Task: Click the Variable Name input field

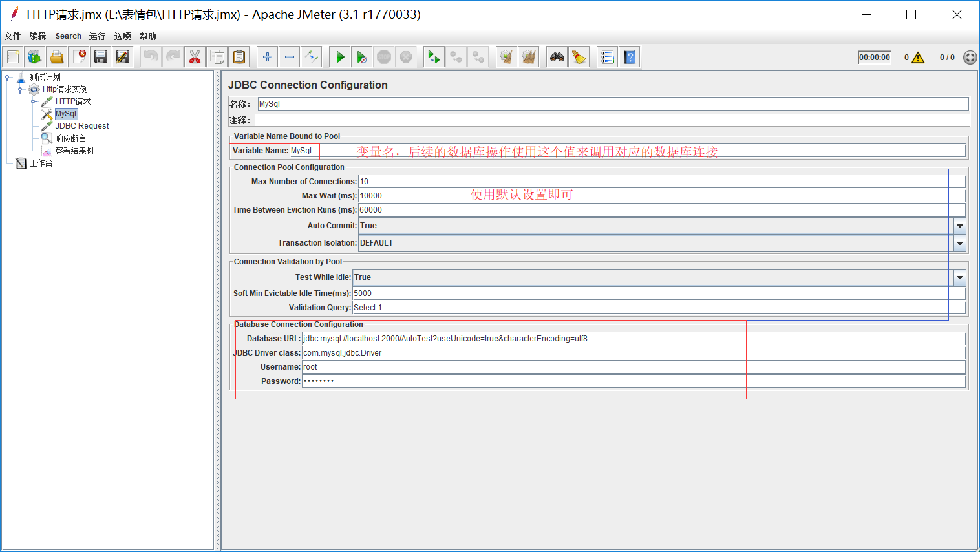Action: click(627, 151)
